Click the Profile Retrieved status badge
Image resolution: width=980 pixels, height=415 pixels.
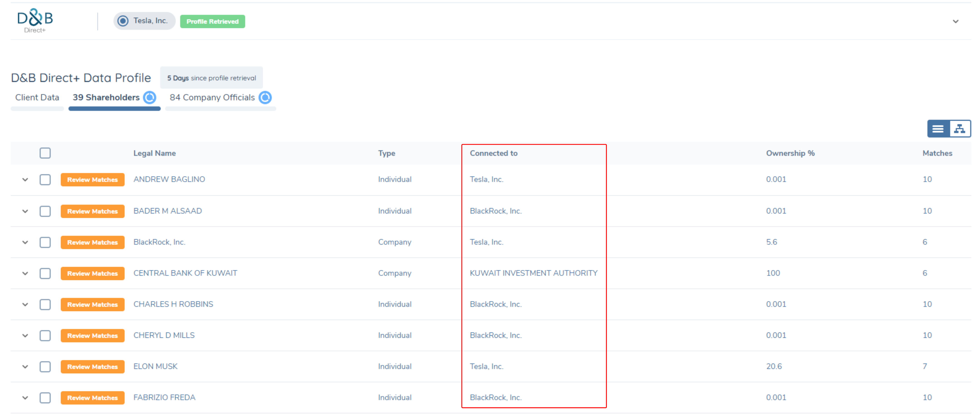point(212,22)
